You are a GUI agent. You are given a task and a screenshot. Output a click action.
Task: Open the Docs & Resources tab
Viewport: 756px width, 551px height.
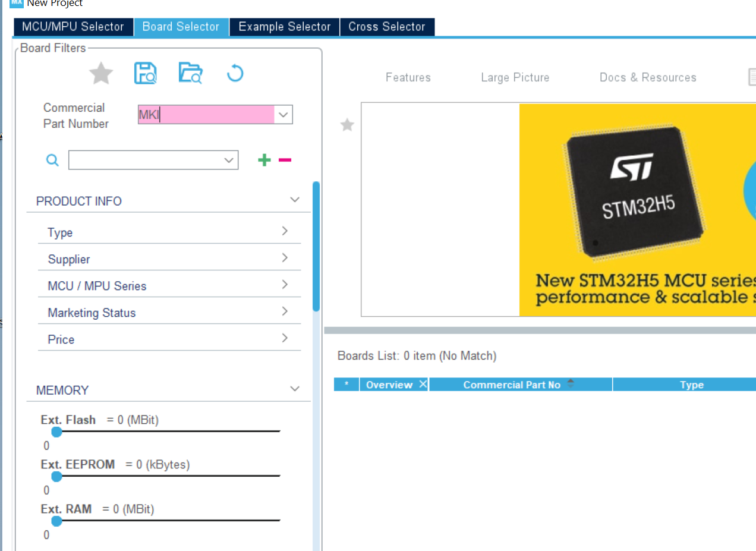coord(648,77)
